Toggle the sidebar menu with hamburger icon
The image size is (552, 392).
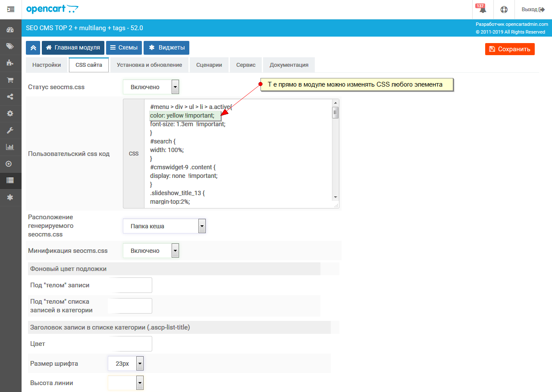click(x=11, y=9)
